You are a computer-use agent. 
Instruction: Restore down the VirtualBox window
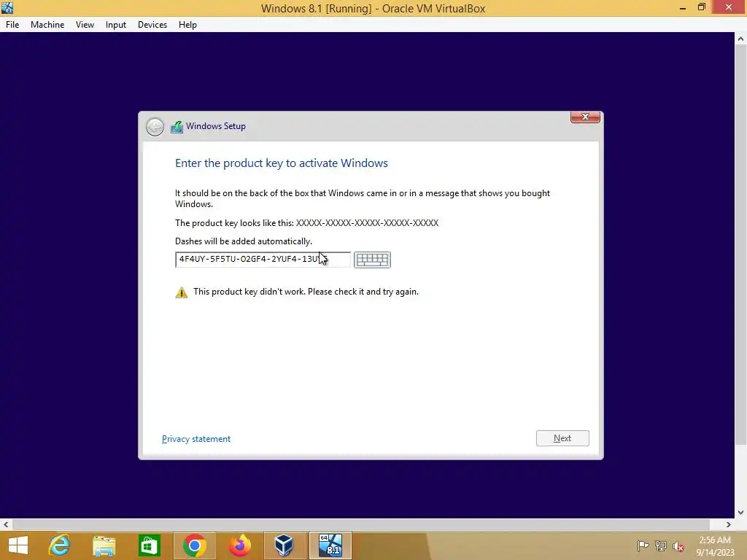(x=702, y=7)
